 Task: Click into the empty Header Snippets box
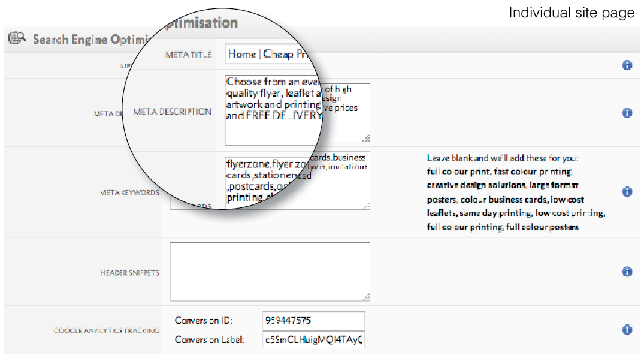[270, 271]
